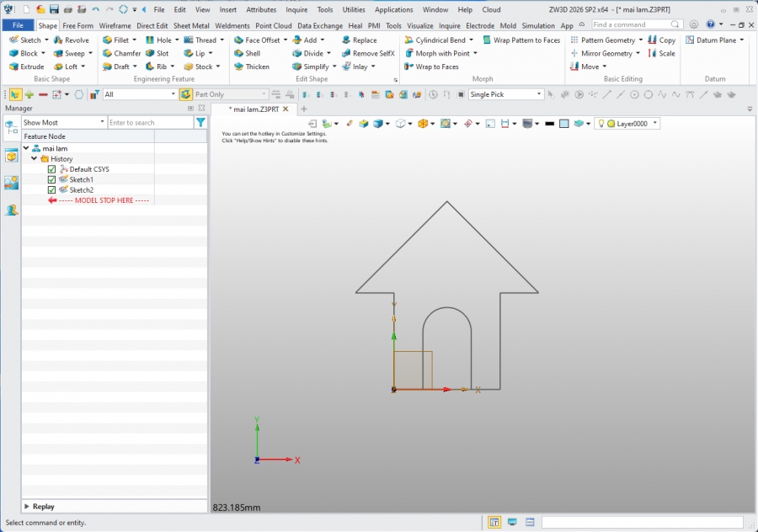Switch to the Wireframe ribbon tab
This screenshot has height=532, width=758.
[x=115, y=25]
